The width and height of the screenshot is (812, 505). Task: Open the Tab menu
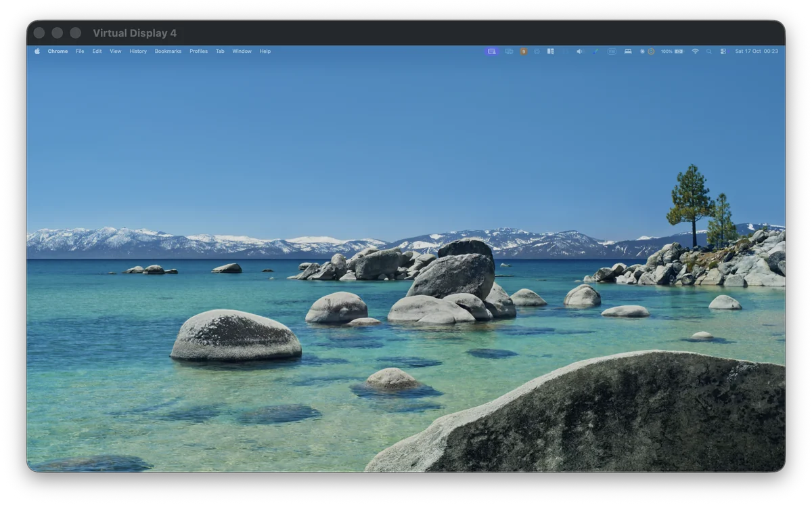(220, 51)
